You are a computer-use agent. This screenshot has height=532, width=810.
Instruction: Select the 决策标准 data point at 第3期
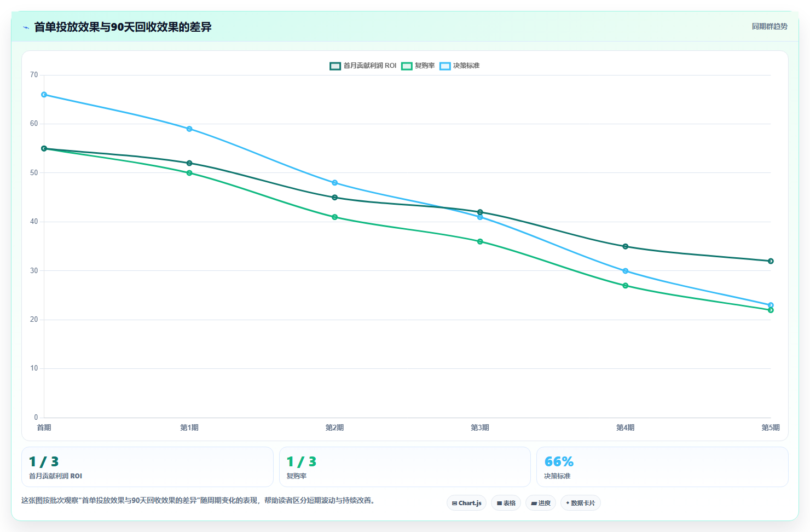(480, 217)
